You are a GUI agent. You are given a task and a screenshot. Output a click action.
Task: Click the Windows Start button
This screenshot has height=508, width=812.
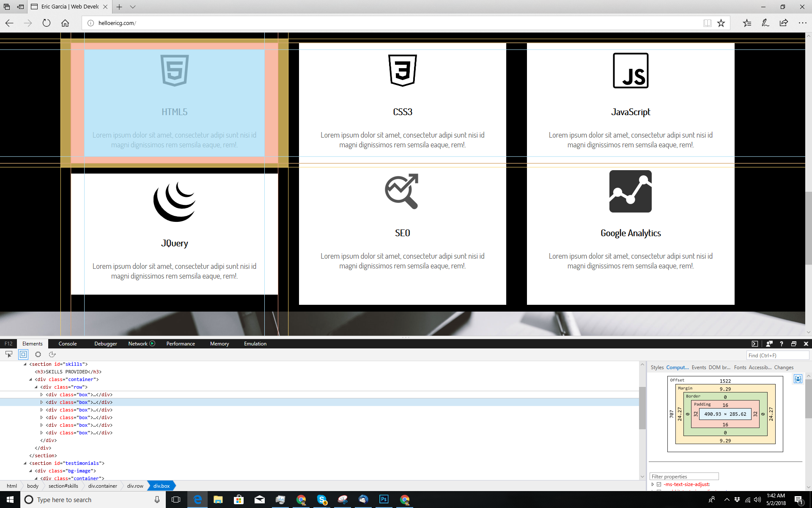tap(10, 500)
